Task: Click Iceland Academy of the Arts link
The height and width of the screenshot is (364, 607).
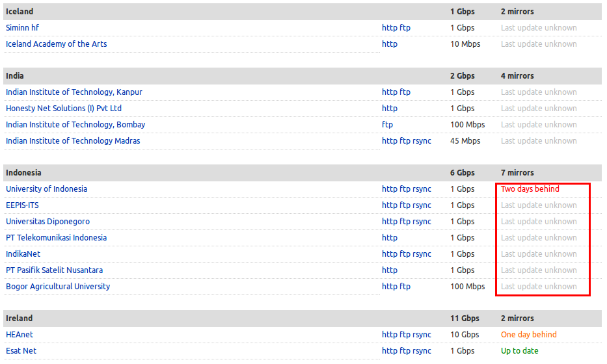Action: 56,44
